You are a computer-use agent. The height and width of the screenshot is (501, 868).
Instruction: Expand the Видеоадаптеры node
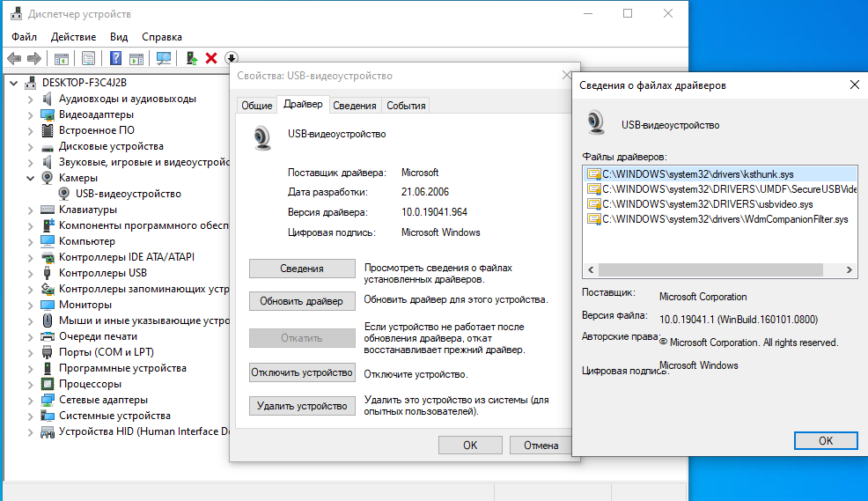pyautogui.click(x=31, y=114)
